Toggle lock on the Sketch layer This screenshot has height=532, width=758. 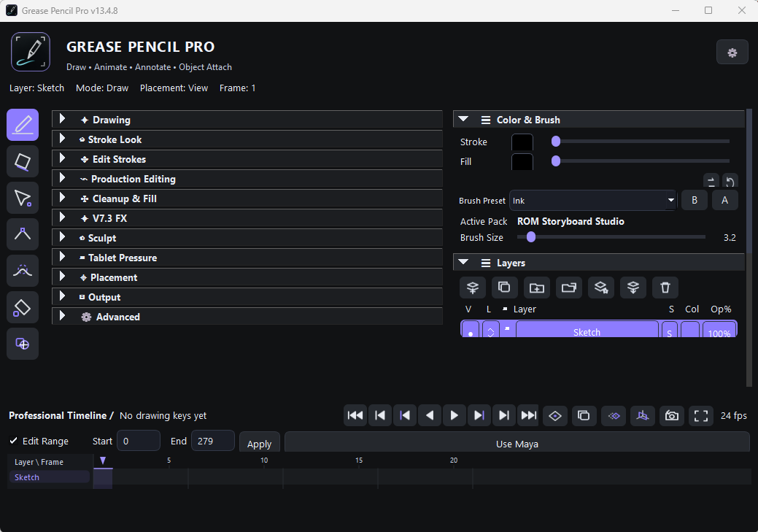point(491,329)
